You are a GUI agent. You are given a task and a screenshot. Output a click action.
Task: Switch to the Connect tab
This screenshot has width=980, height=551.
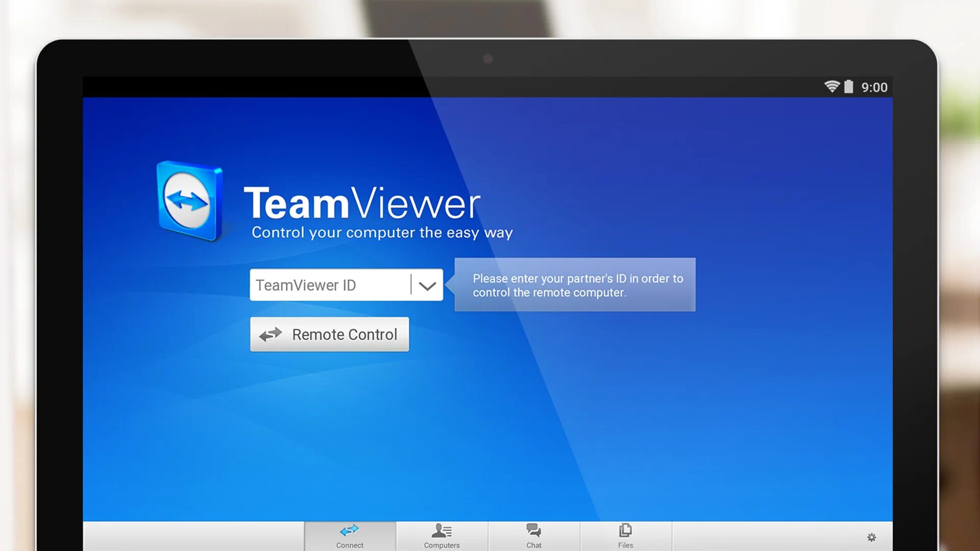point(350,536)
